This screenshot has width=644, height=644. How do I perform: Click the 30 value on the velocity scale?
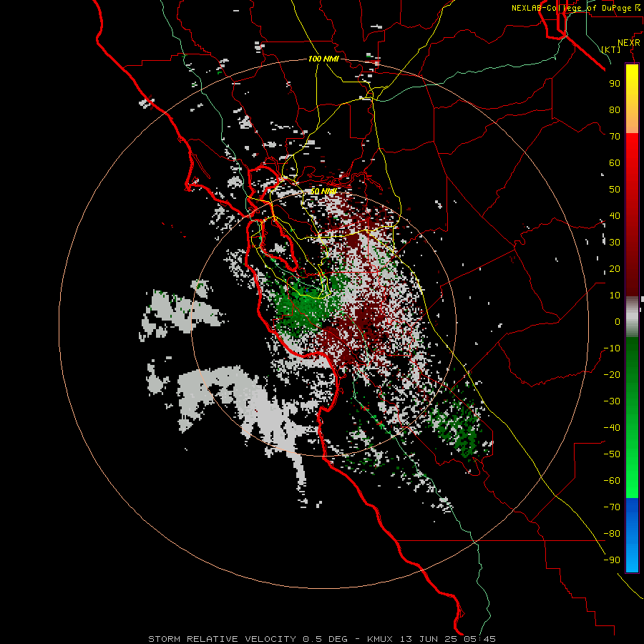[x=615, y=243]
